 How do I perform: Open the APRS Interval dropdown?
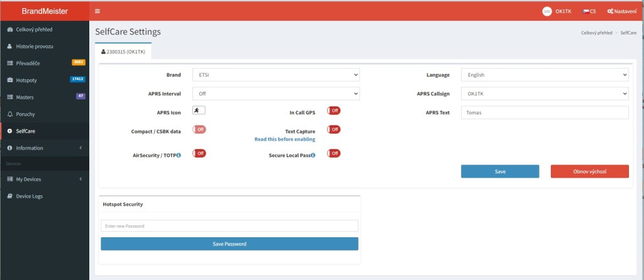click(x=275, y=94)
